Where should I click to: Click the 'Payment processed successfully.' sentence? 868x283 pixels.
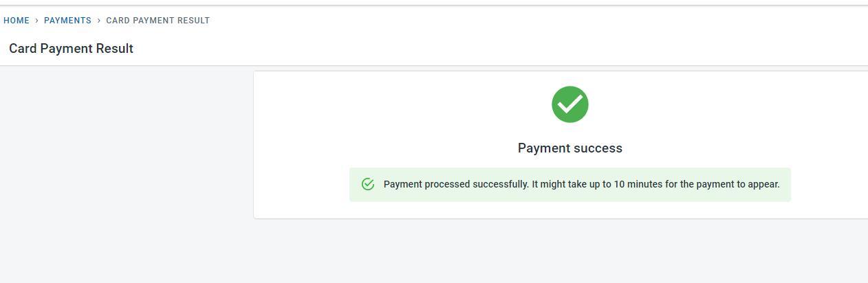tap(456, 185)
